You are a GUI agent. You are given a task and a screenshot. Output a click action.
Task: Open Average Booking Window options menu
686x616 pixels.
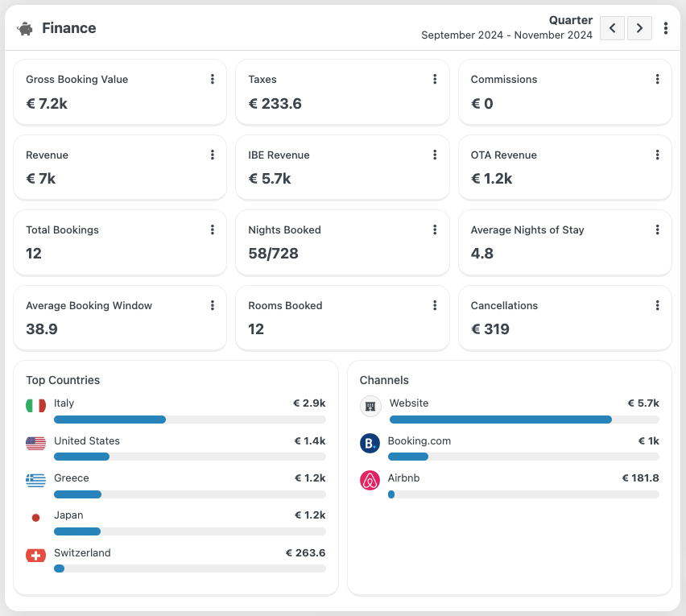click(213, 305)
